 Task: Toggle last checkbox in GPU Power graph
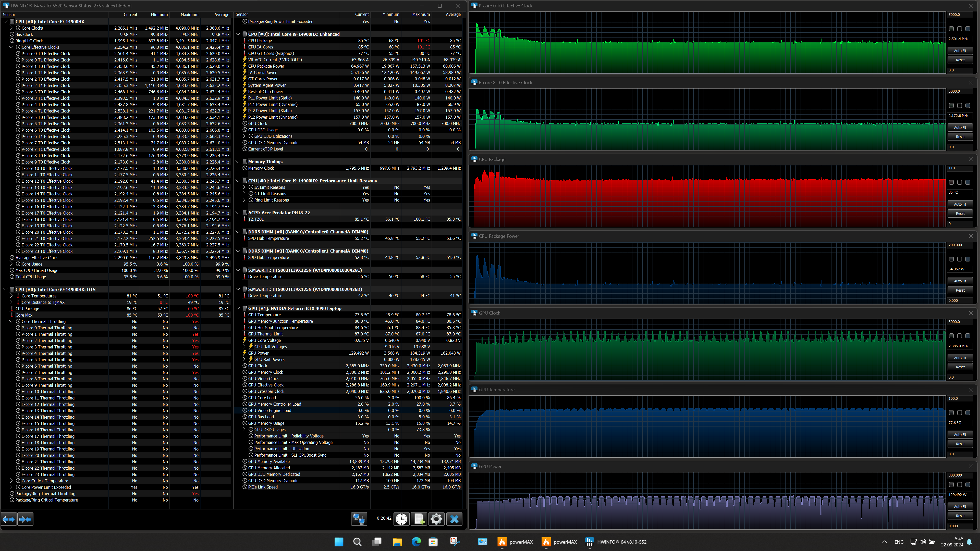[x=968, y=485]
